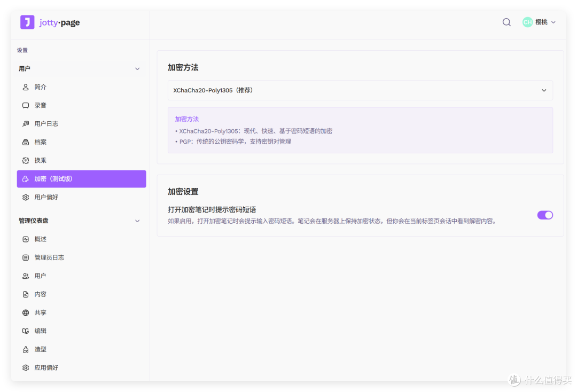Viewport: 577px width, 392px height.
Task: Click the 管理仪表盘 section header
Action: [34, 221]
